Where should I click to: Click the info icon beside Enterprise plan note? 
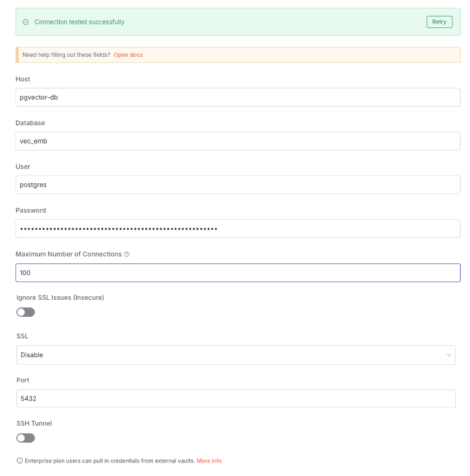pos(19,461)
